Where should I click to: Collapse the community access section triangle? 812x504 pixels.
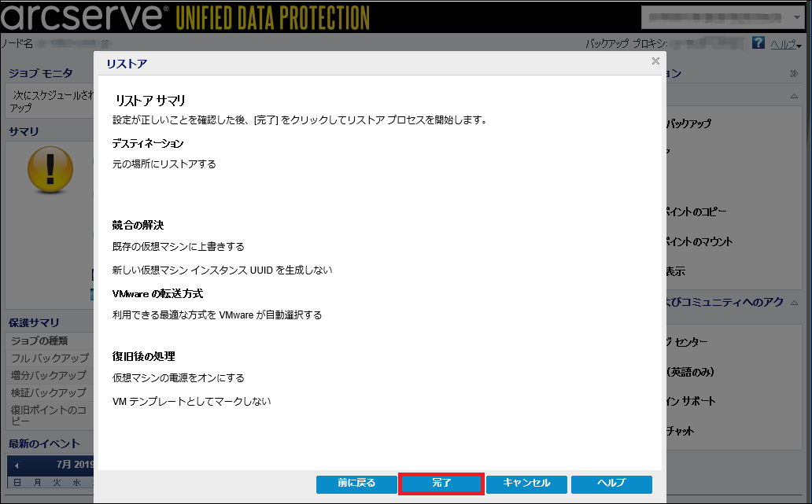[795, 303]
